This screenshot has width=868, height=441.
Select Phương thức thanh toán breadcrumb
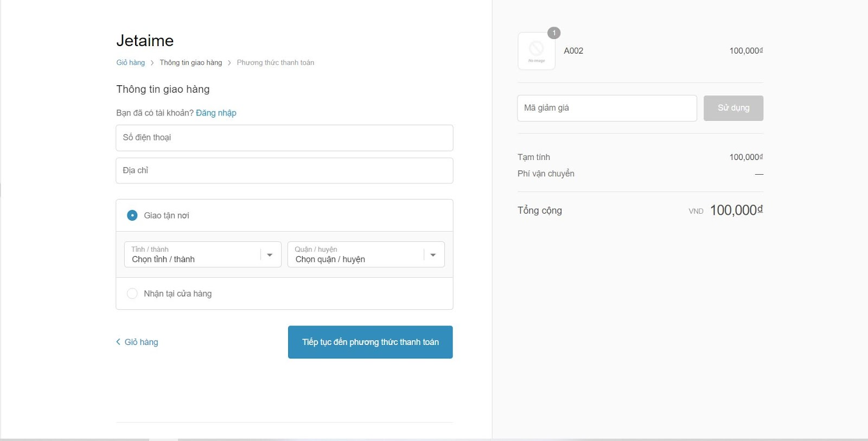point(276,62)
